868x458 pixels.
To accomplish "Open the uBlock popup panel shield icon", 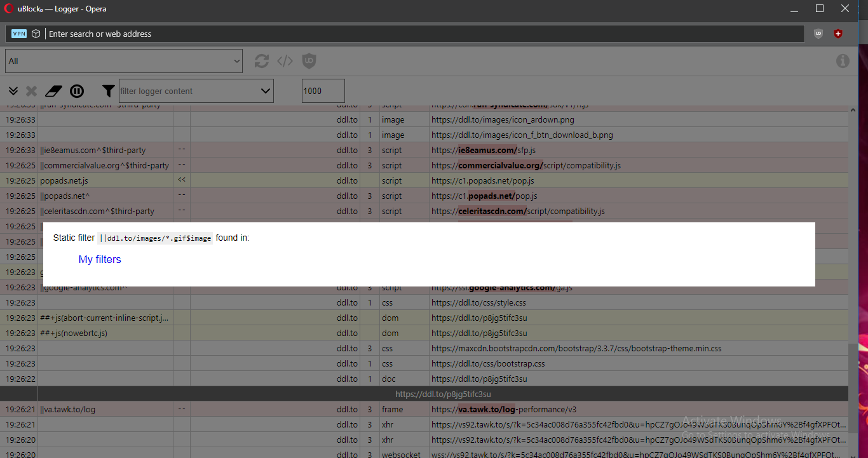I will [309, 61].
